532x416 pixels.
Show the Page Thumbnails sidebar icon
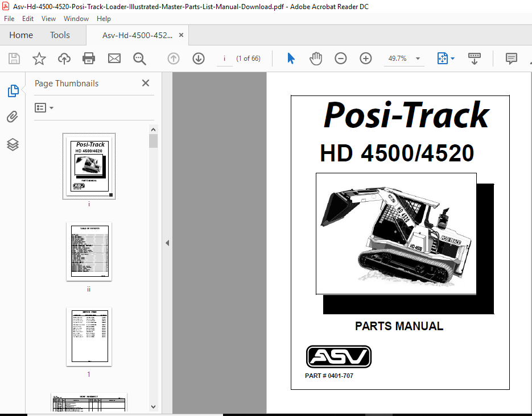point(13,91)
